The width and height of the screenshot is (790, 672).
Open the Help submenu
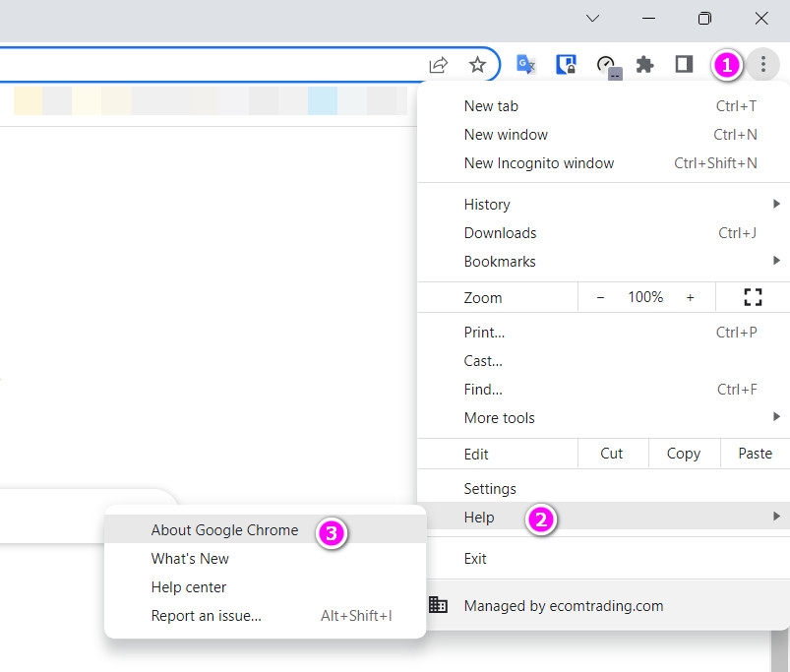478,517
